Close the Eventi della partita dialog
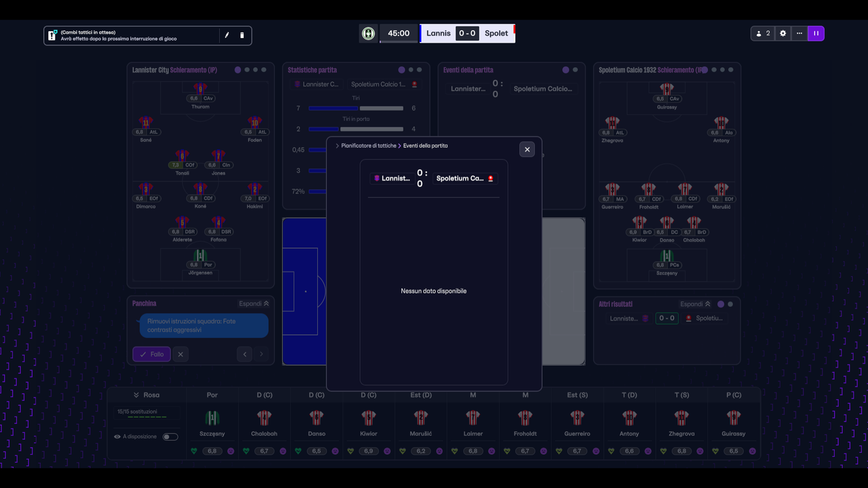The height and width of the screenshot is (488, 868). click(527, 150)
